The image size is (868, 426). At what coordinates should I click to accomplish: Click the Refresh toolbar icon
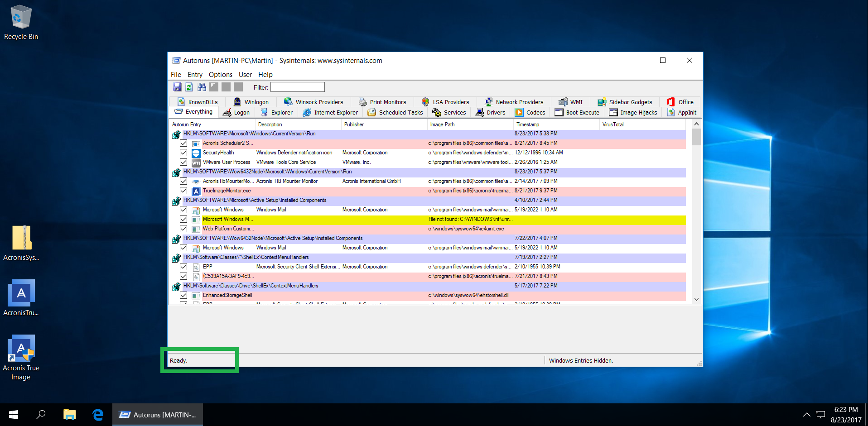[x=189, y=87]
